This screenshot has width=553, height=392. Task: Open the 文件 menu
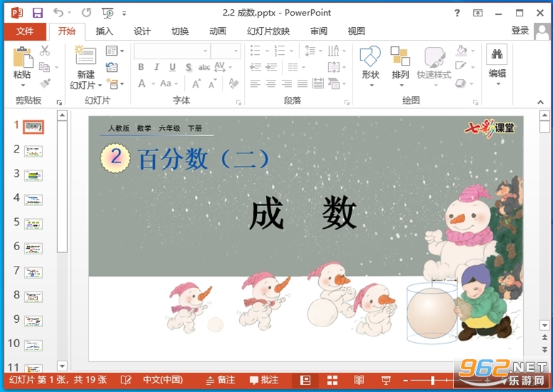tap(25, 31)
